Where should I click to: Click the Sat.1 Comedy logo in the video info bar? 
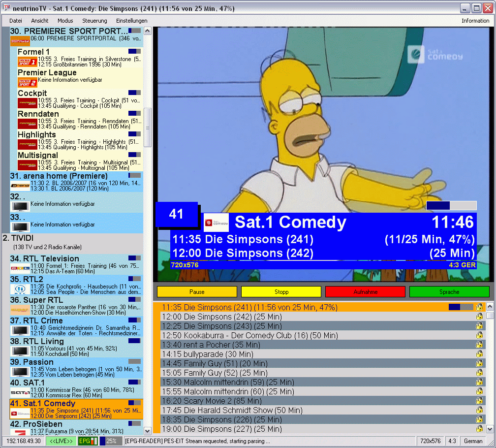click(x=216, y=223)
